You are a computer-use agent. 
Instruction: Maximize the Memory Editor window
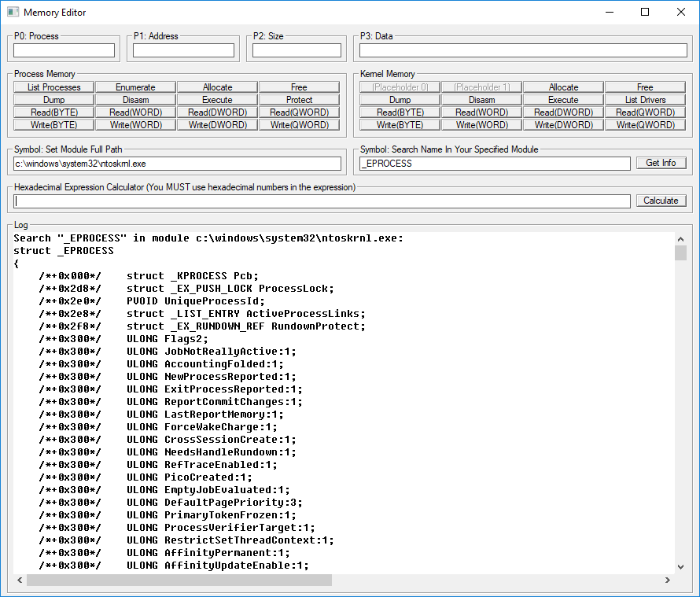645,12
